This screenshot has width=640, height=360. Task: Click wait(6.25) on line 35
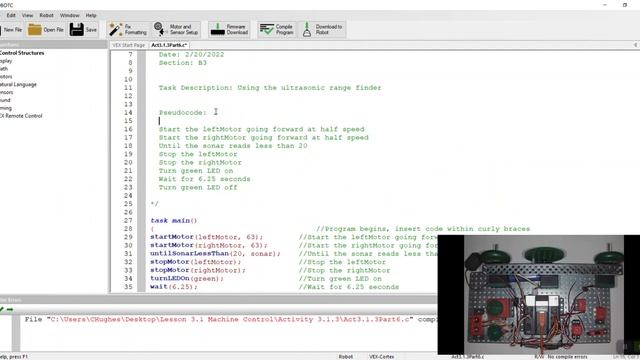(174, 287)
